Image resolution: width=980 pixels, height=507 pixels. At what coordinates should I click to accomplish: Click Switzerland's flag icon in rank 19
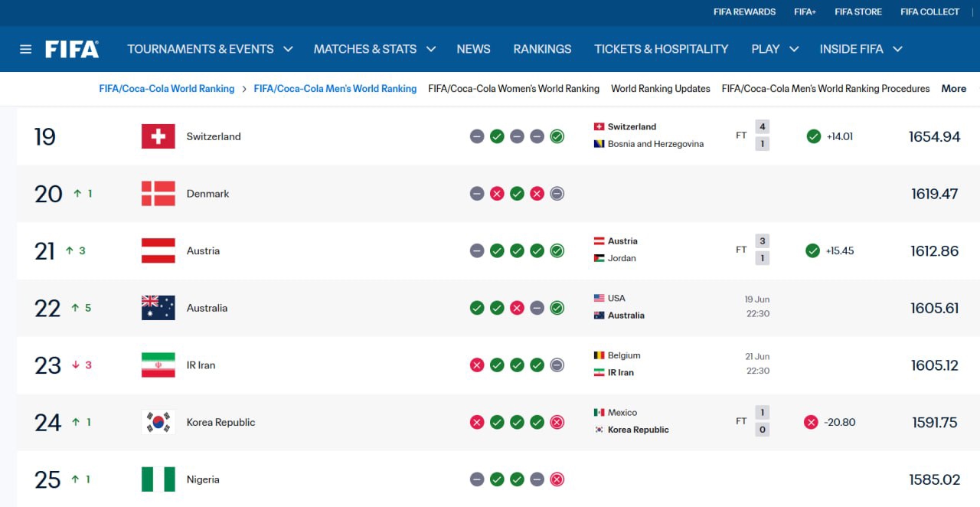(x=158, y=136)
